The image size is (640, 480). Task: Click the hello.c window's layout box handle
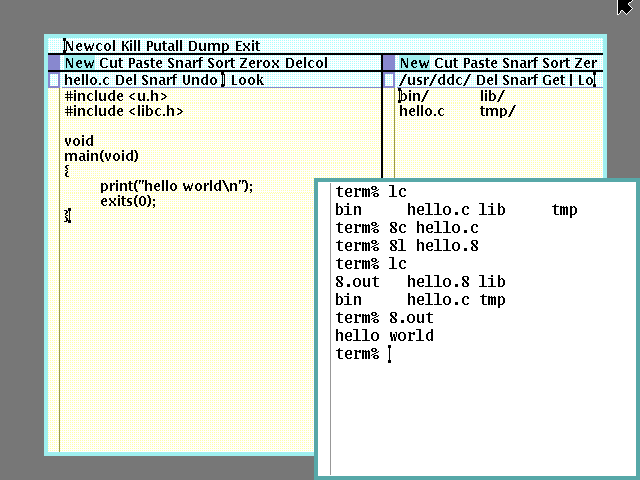(x=54, y=80)
